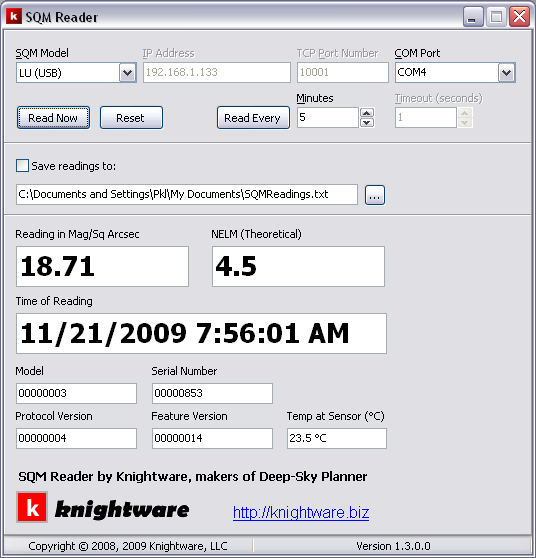The image size is (536, 558).
Task: Click the Serial Number field
Action: 212,393
